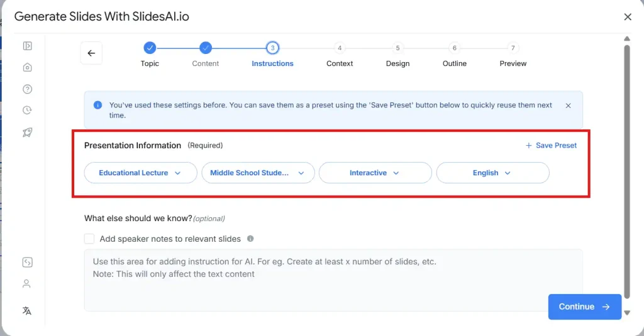Click the rocket icon in sidebar
This screenshot has height=336, width=644.
click(x=27, y=133)
